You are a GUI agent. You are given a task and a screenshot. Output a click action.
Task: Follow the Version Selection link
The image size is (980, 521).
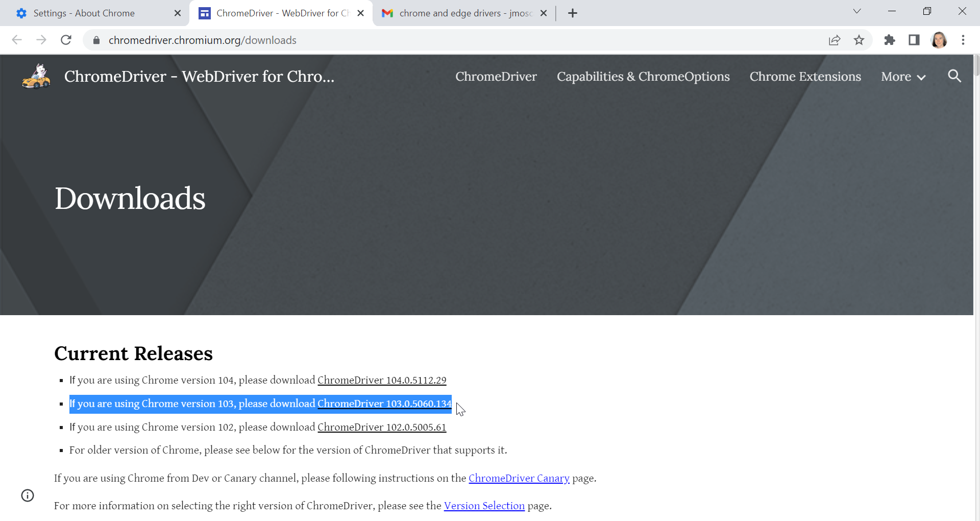484,506
